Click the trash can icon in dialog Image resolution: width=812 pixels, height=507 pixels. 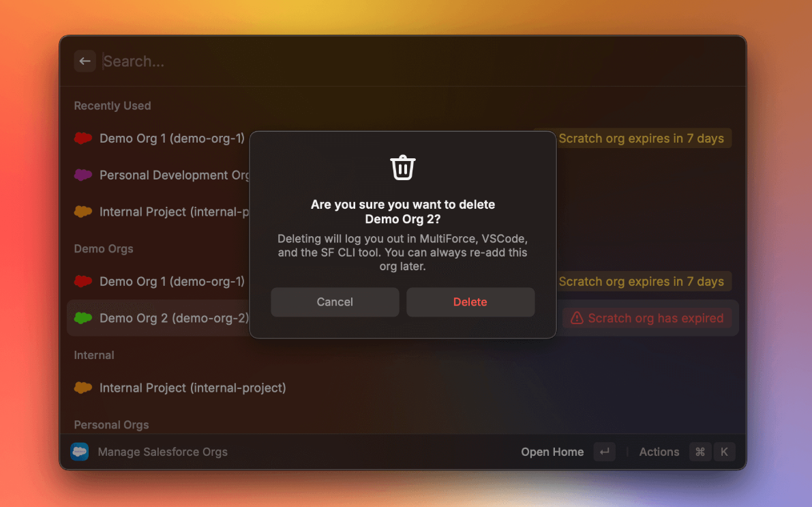[402, 167]
